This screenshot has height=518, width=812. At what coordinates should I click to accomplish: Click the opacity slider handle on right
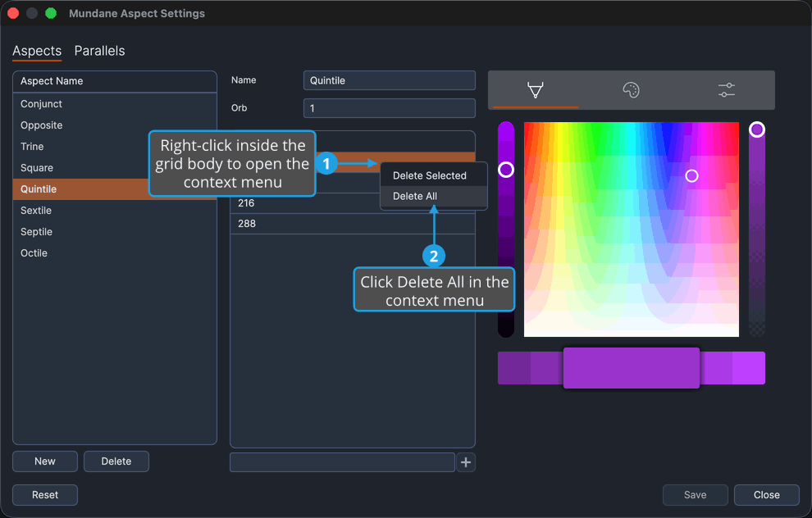click(x=756, y=129)
